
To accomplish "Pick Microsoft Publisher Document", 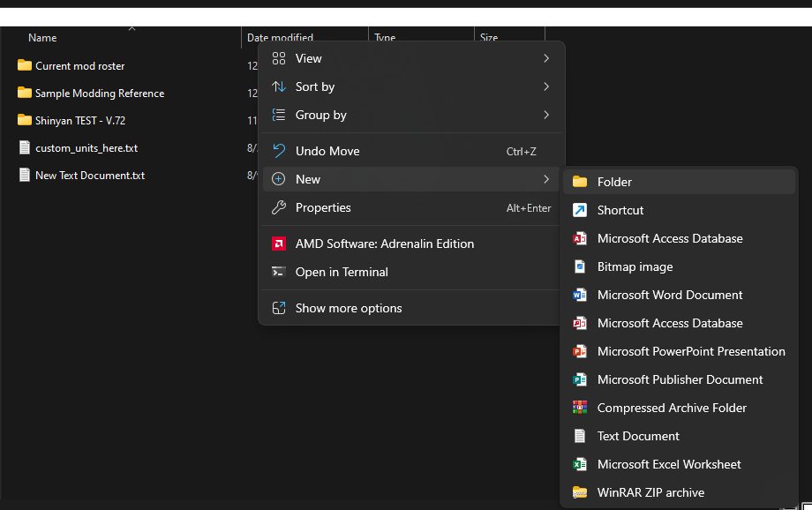I will point(680,379).
